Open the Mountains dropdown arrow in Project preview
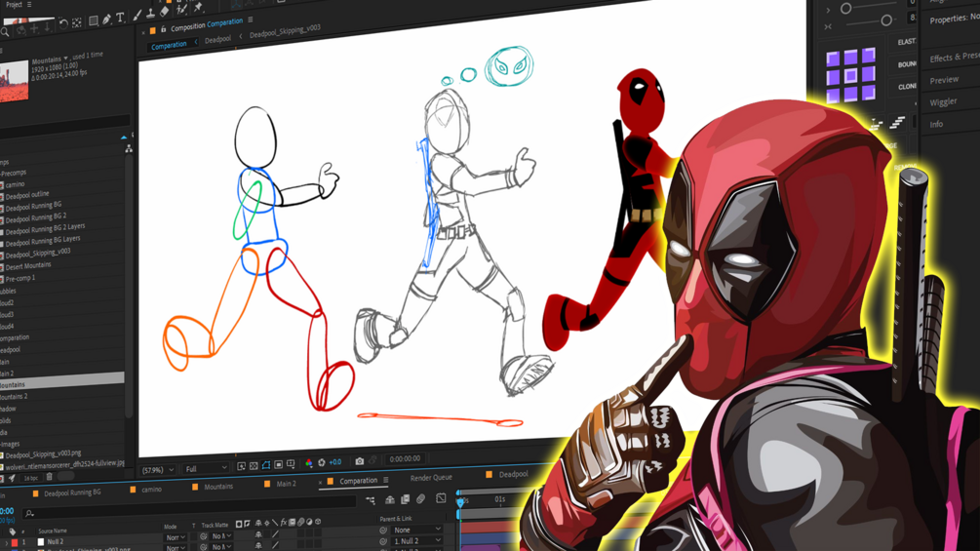This screenshot has width=980, height=551. [x=66, y=59]
